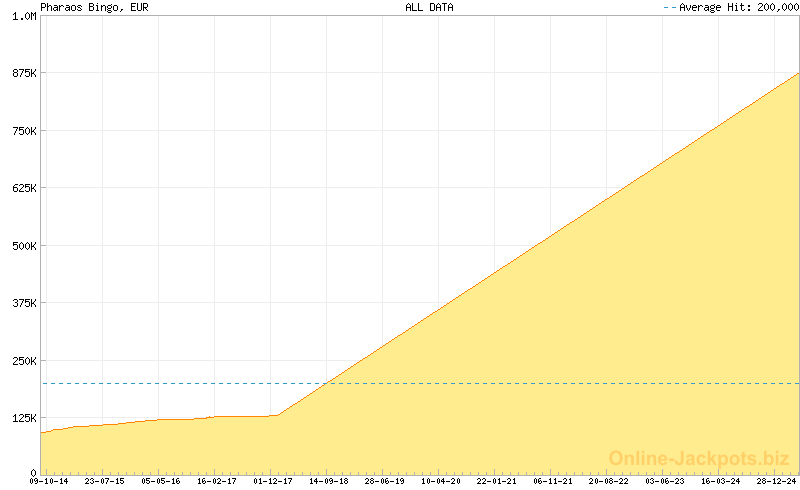Select the 09-10-14 date on x-axis
Viewport: 800px width, 490px height.
point(48,481)
